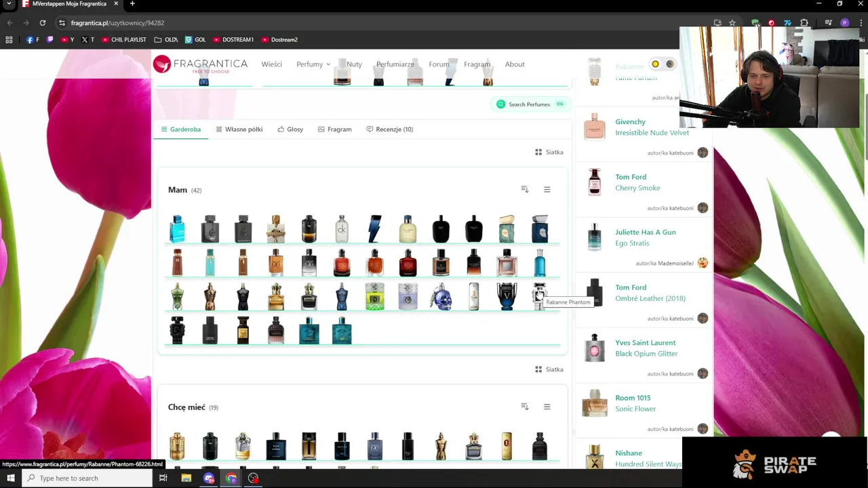Viewport: 868px width, 488px height.
Task: Click the Search Perfumes field
Action: point(530,104)
